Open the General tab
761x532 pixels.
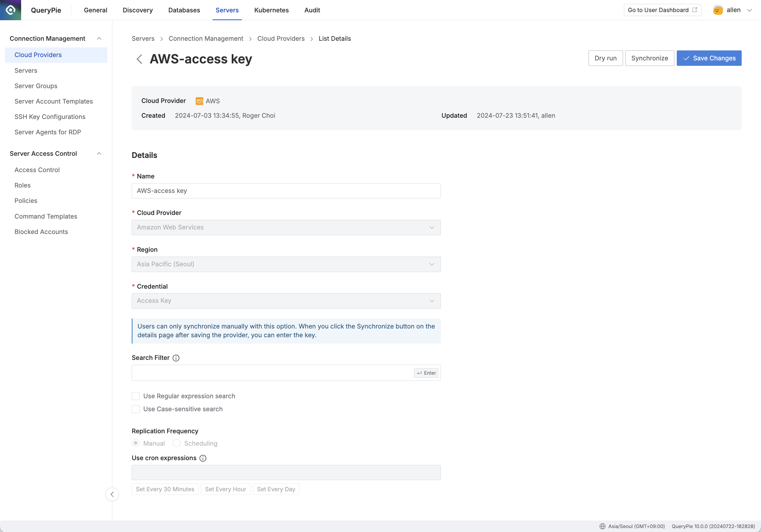(x=95, y=10)
